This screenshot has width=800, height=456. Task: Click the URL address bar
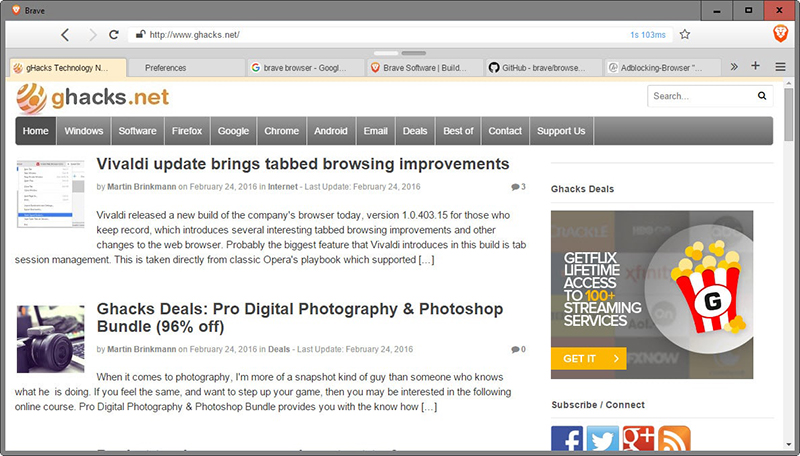pyautogui.click(x=380, y=34)
